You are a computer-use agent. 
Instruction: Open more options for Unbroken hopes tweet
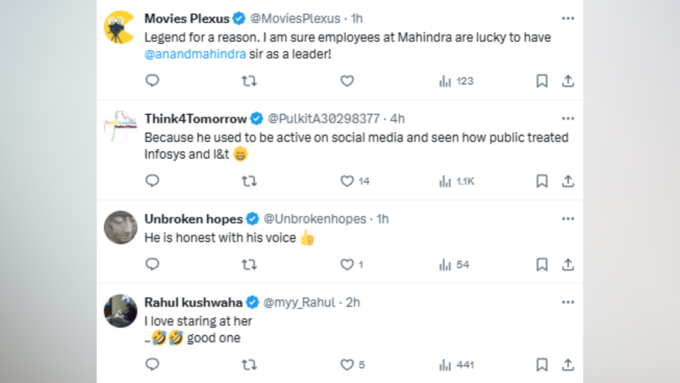click(568, 219)
